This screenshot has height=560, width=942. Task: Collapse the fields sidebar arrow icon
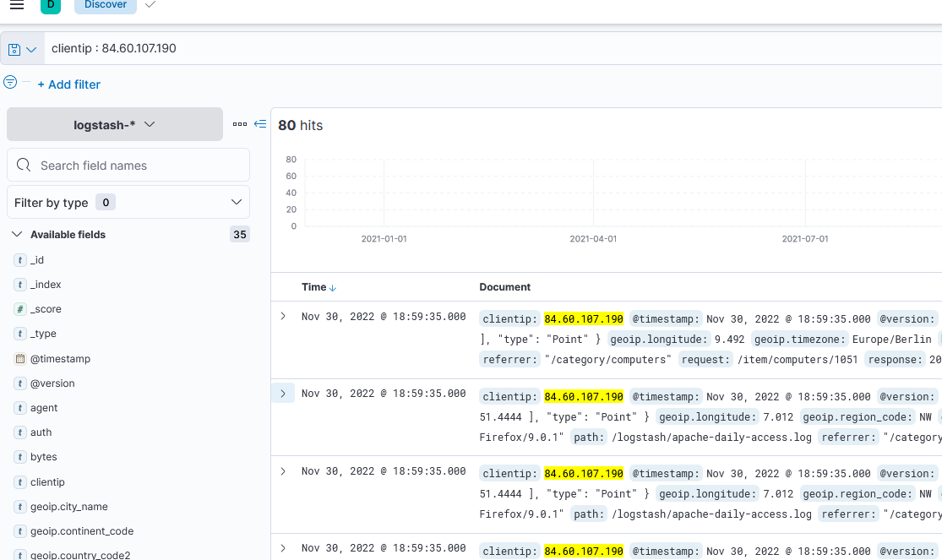pos(260,124)
